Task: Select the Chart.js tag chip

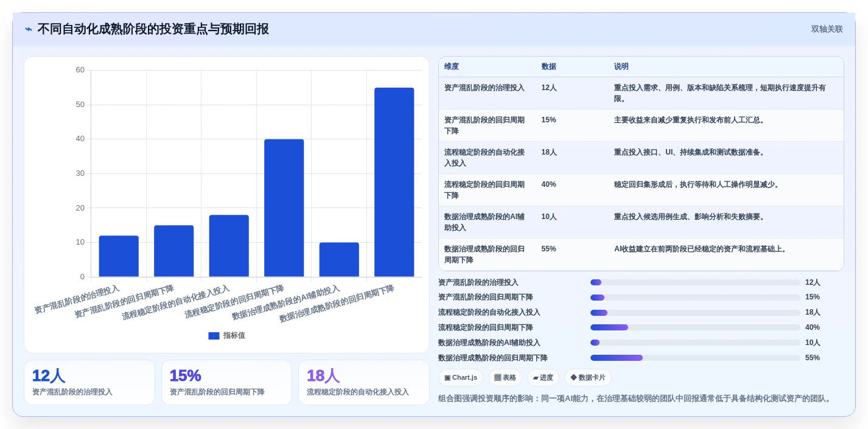Action: (x=461, y=377)
